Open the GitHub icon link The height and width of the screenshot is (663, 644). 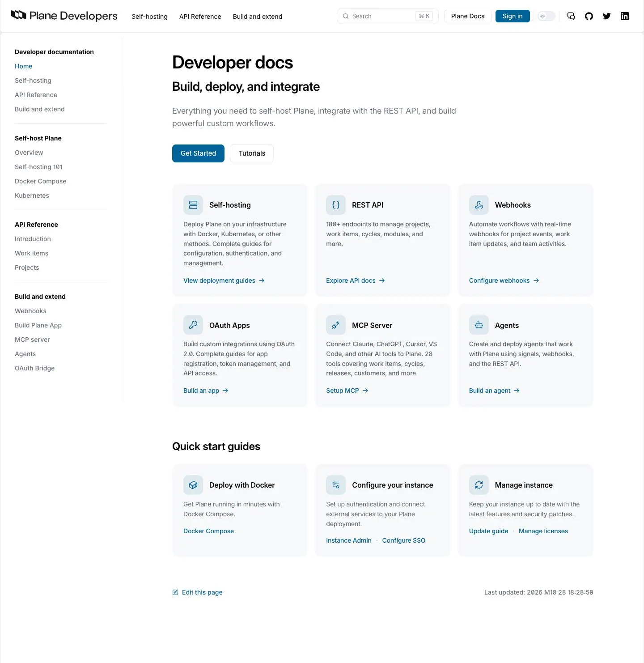coord(589,16)
